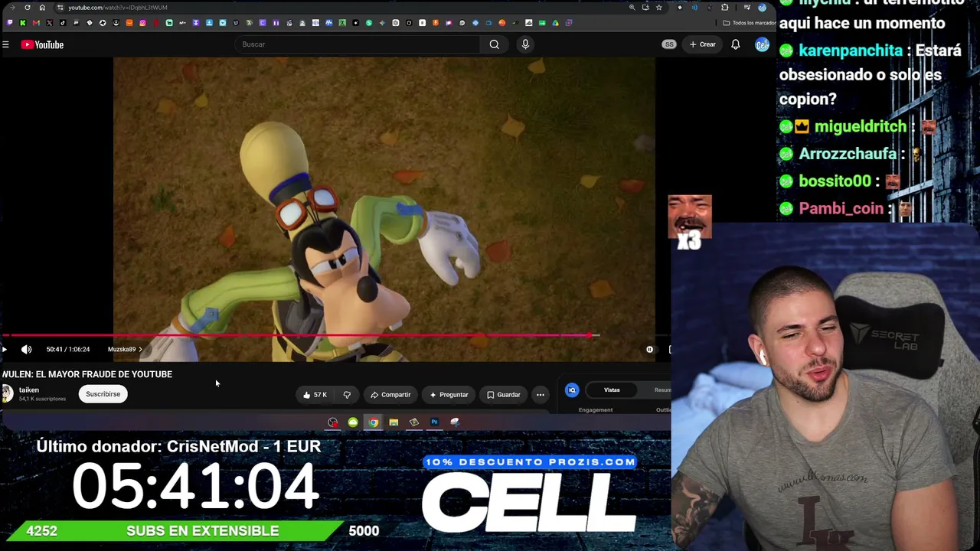Click the Preguntar button
980x551 pixels.
449,395
